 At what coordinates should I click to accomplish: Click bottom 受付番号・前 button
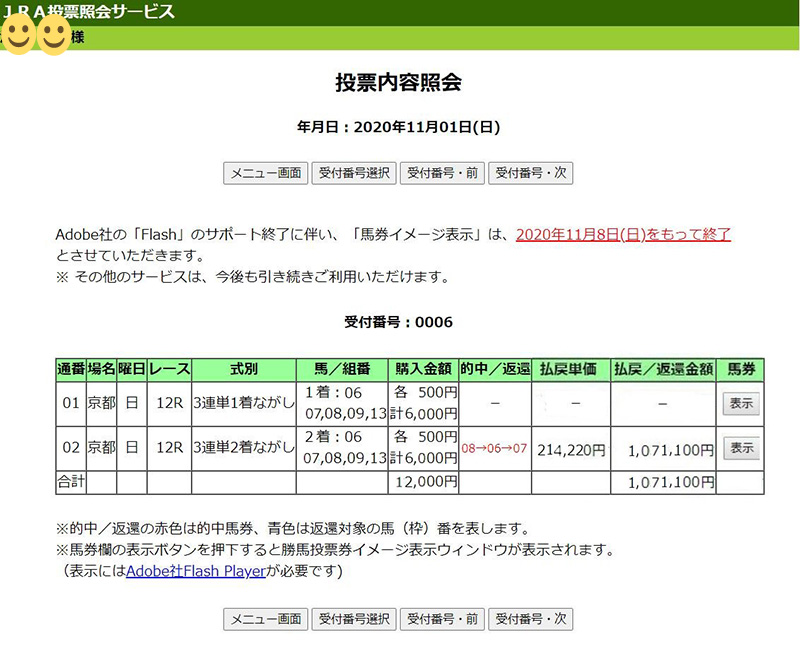443,618
